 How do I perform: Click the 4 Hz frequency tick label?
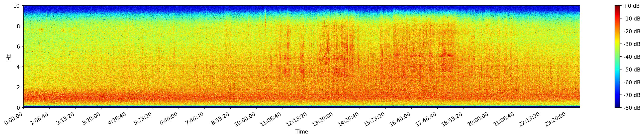tap(19, 67)
